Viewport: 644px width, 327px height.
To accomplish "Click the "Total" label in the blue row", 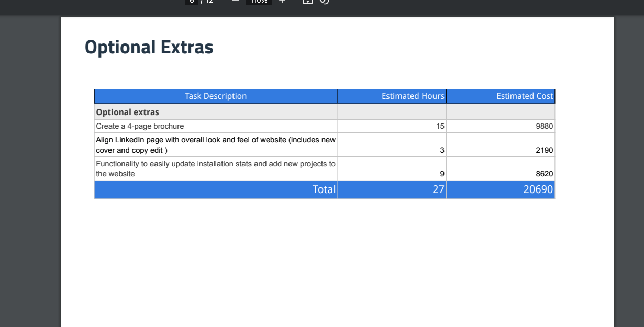I will (324, 189).
